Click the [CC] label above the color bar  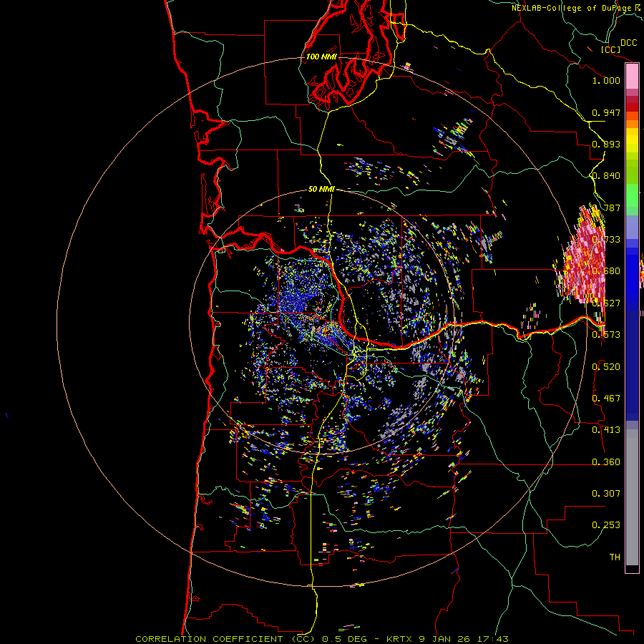(610, 50)
